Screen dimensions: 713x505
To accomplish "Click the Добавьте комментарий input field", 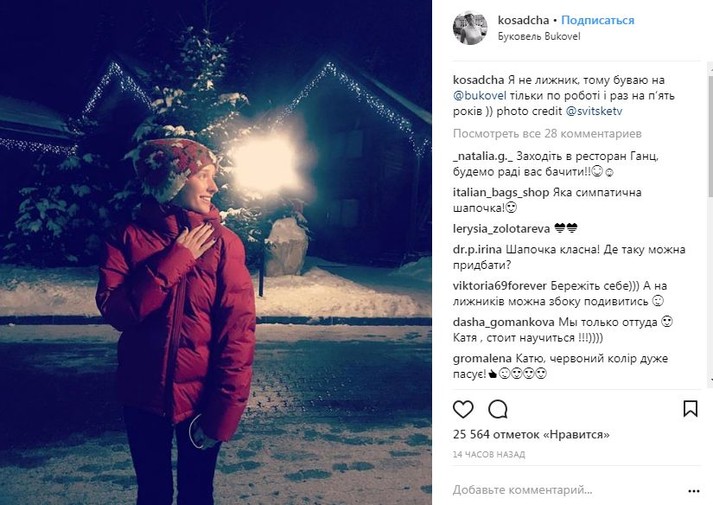I will pos(566,490).
